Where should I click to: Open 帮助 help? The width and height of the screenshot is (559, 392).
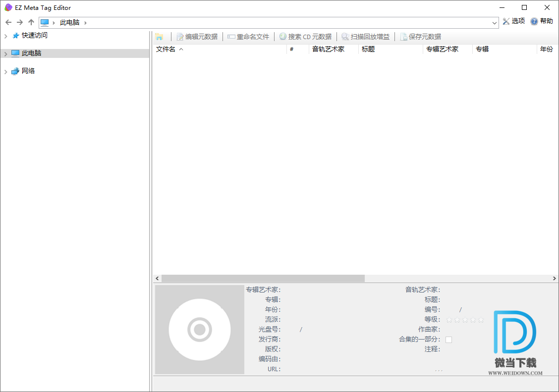[x=542, y=21]
